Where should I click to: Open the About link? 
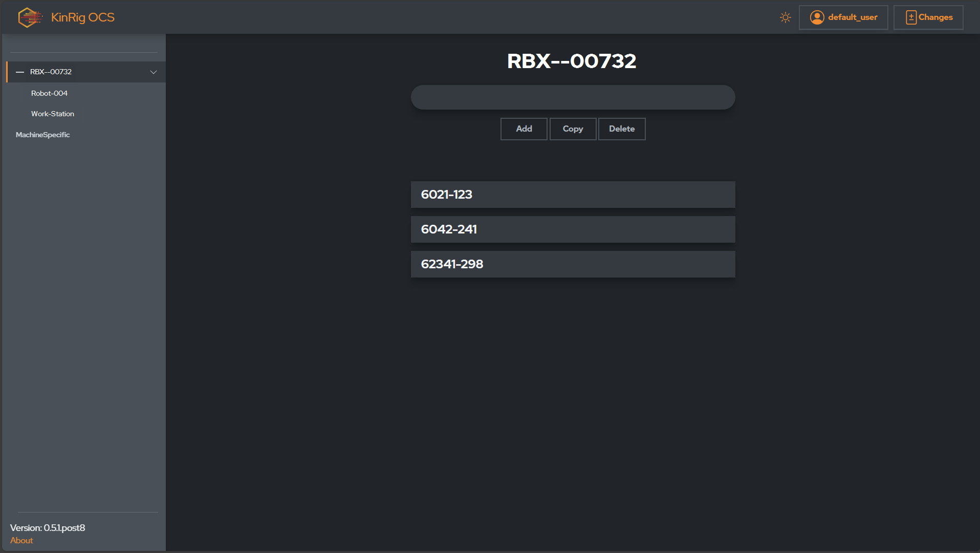coord(21,540)
